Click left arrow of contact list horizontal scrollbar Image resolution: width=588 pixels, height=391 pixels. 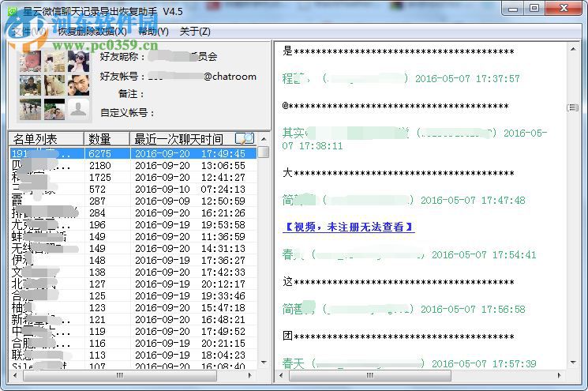15,375
